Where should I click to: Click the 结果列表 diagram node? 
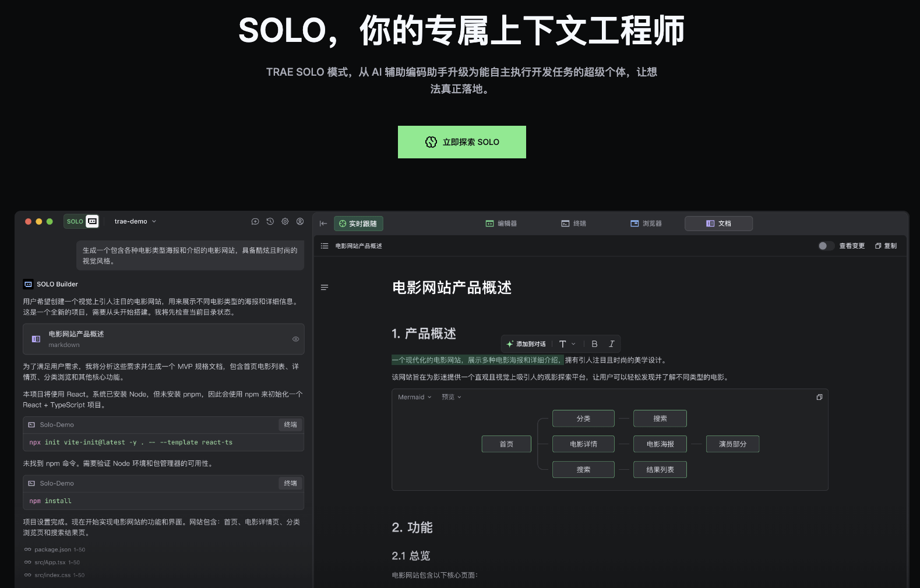660,470
